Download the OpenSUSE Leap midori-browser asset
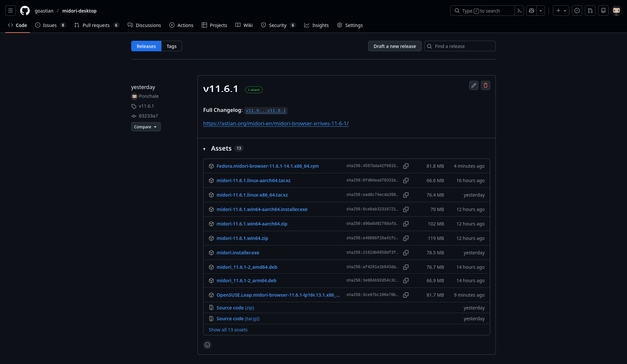The image size is (627, 364). pos(279,295)
